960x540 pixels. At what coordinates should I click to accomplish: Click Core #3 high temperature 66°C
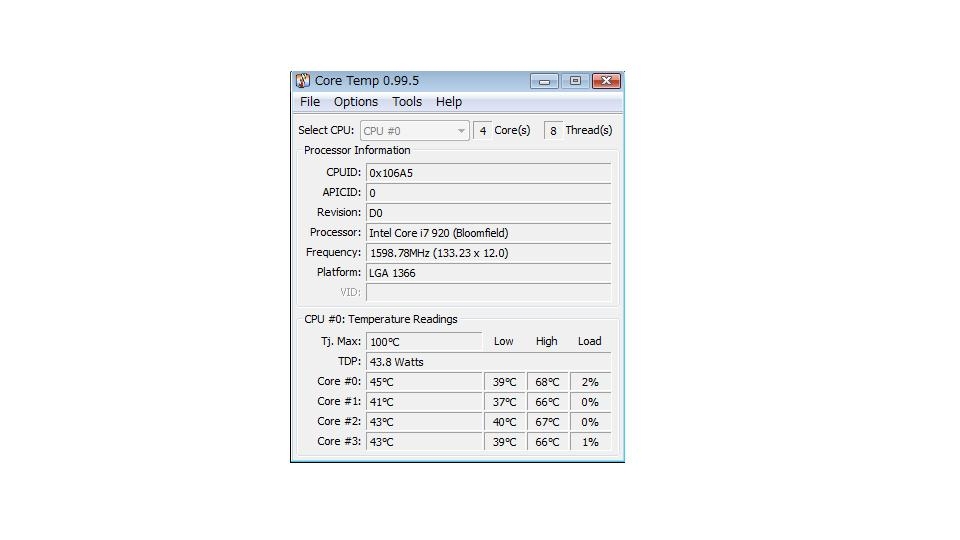[548, 441]
